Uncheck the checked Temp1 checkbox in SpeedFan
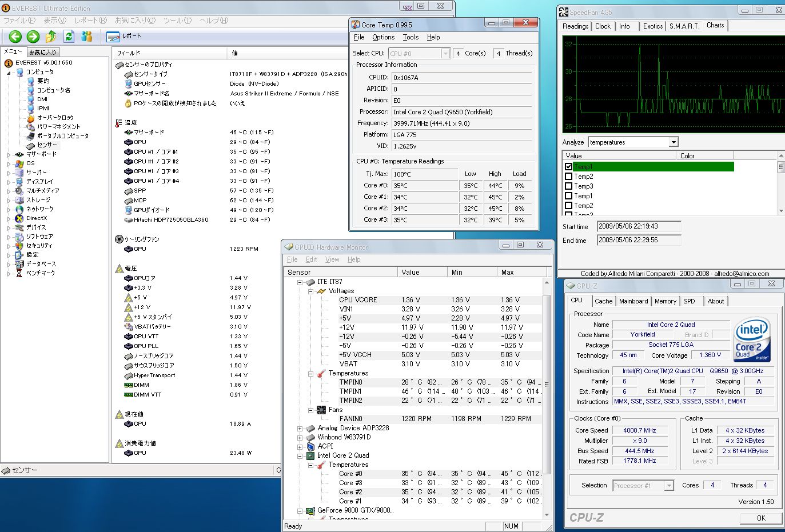 (568, 167)
